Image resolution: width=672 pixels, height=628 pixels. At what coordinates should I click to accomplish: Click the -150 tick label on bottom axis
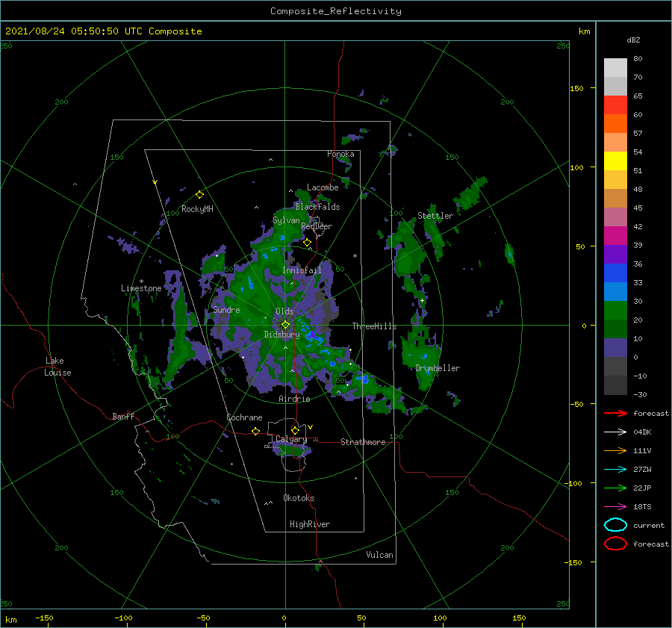pos(44,618)
